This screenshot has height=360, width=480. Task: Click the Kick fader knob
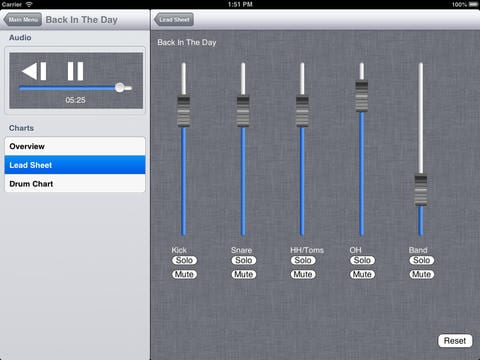[x=184, y=112]
